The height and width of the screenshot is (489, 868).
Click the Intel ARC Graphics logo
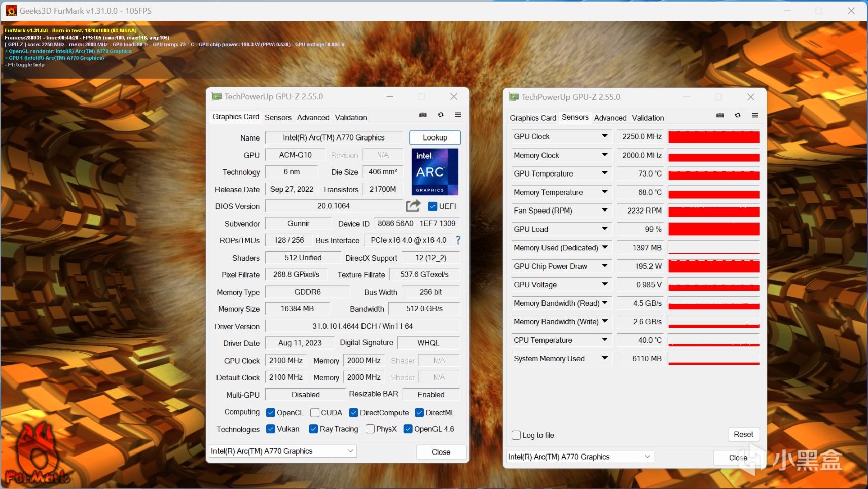point(435,171)
